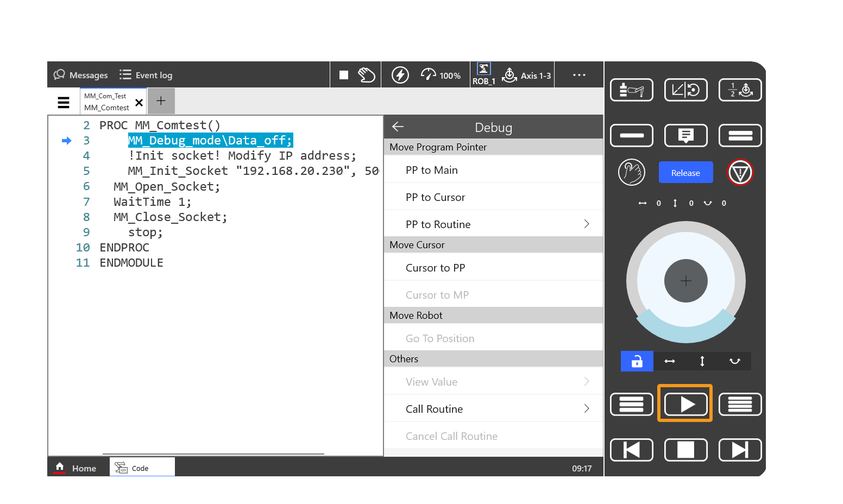This screenshot has height=504, width=843.
Task: Toggle joystick rotation direction lock
Action: coord(734,361)
